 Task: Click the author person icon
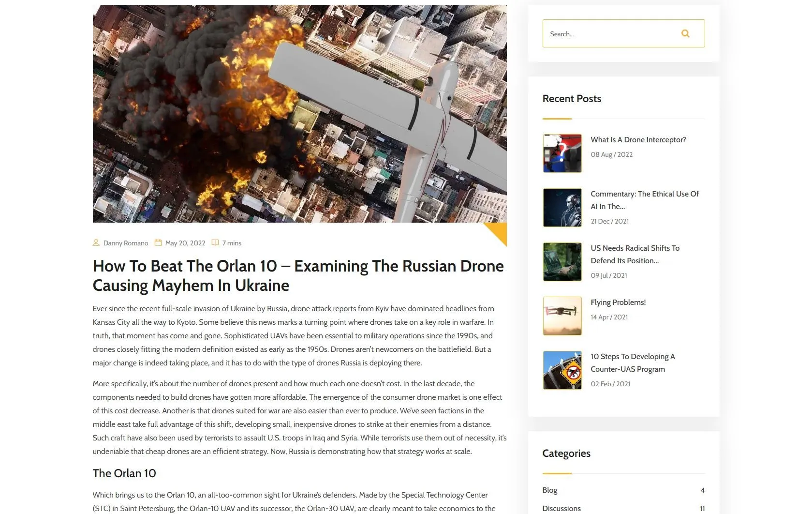pyautogui.click(x=96, y=243)
